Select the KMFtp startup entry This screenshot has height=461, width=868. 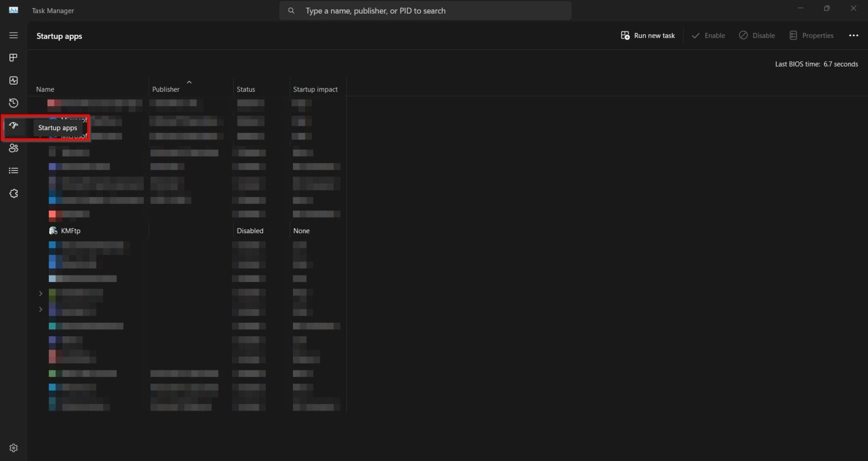tap(71, 231)
